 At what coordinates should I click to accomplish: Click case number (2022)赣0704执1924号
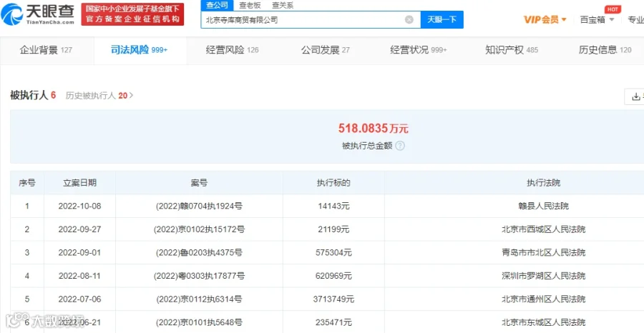199,207
